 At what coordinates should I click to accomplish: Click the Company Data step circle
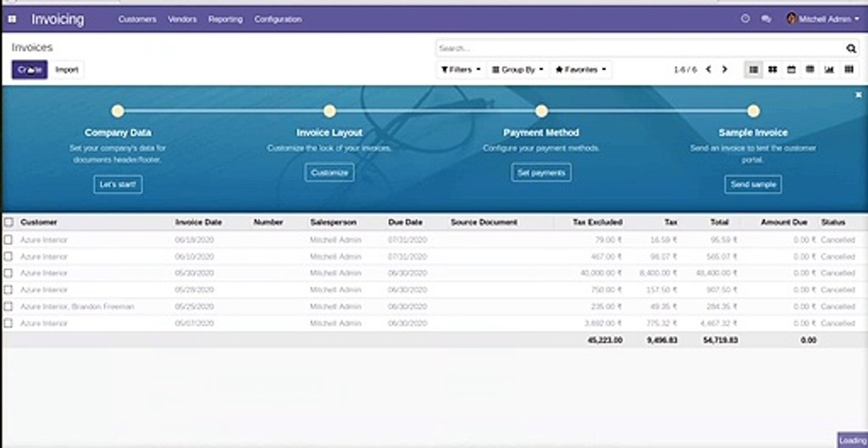[x=118, y=111]
